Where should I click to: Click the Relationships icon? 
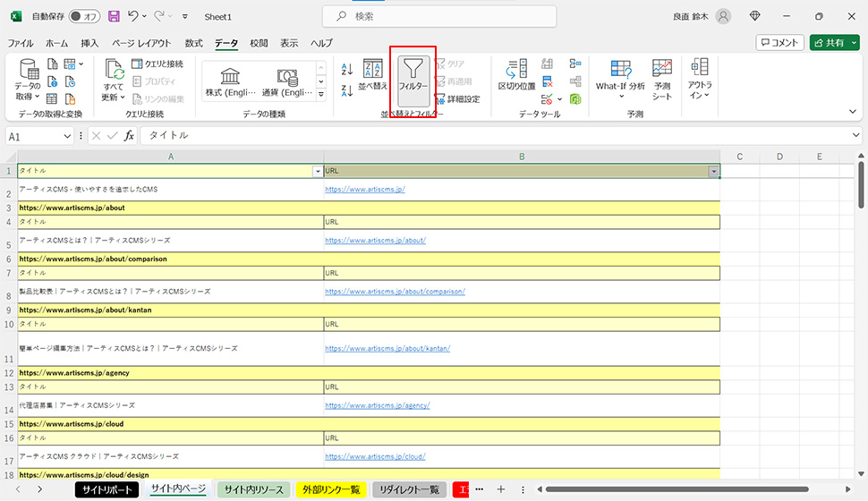(x=575, y=82)
